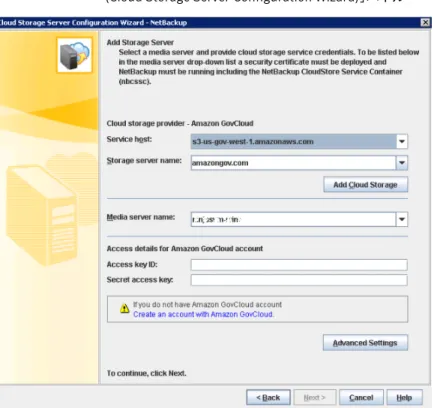Click the yellow warning triangle icon
Image resolution: width=434 pixels, height=408 pixels.
(124, 309)
